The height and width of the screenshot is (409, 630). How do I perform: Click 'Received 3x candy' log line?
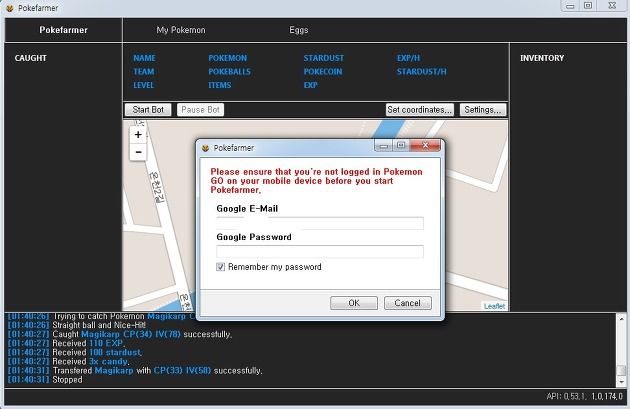(x=68, y=361)
